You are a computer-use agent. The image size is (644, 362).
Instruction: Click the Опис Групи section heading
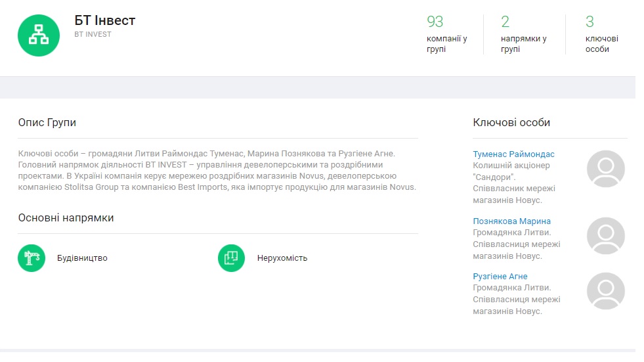47,123
